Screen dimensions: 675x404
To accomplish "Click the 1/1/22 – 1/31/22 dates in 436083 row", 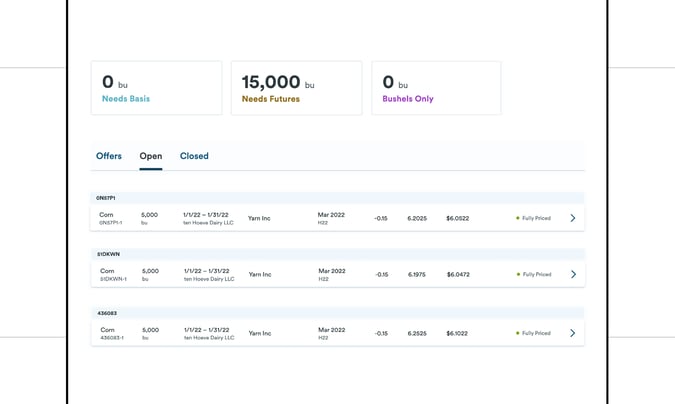I will 207,330.
